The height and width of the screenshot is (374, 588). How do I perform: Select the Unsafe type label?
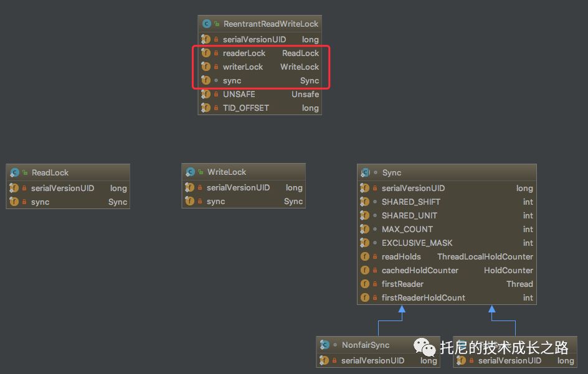pos(305,94)
